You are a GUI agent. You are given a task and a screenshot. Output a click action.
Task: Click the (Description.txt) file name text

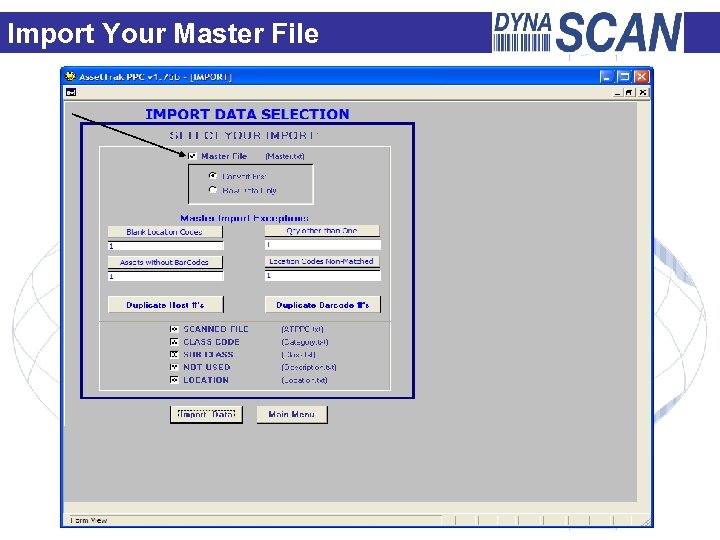309,367
